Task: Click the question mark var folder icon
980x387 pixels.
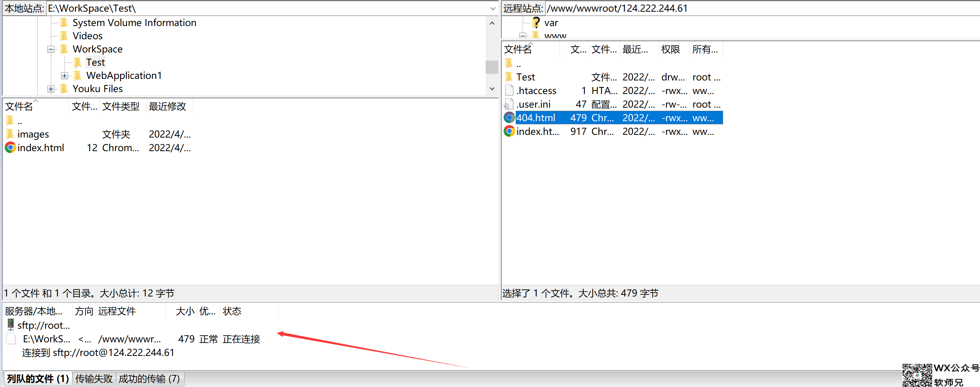Action: tap(536, 23)
